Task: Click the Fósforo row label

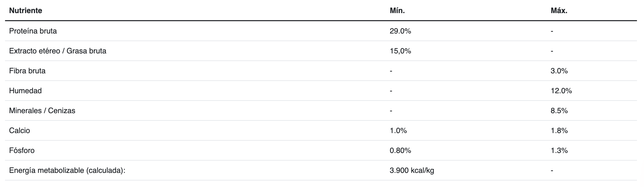Action: 22,150
